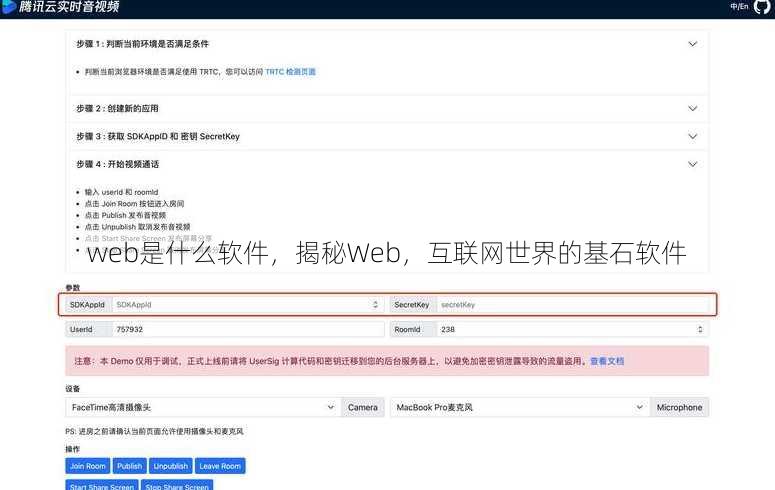Click the Microphone label button
Viewport: 775px width, 490px height.
680,407
